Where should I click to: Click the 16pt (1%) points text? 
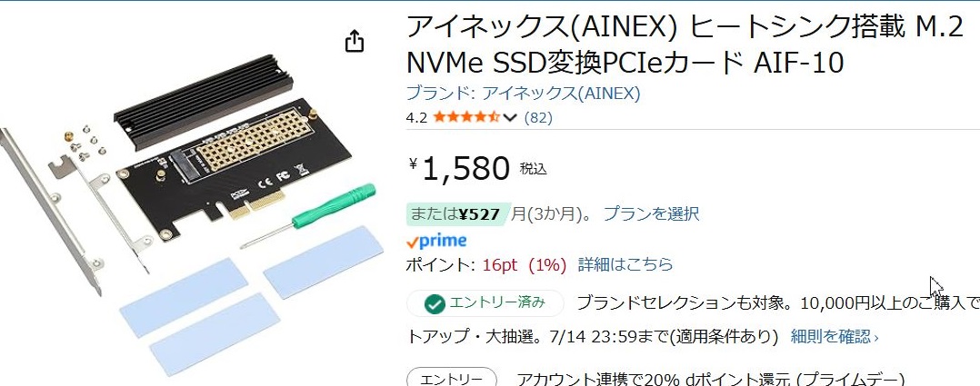524,265
